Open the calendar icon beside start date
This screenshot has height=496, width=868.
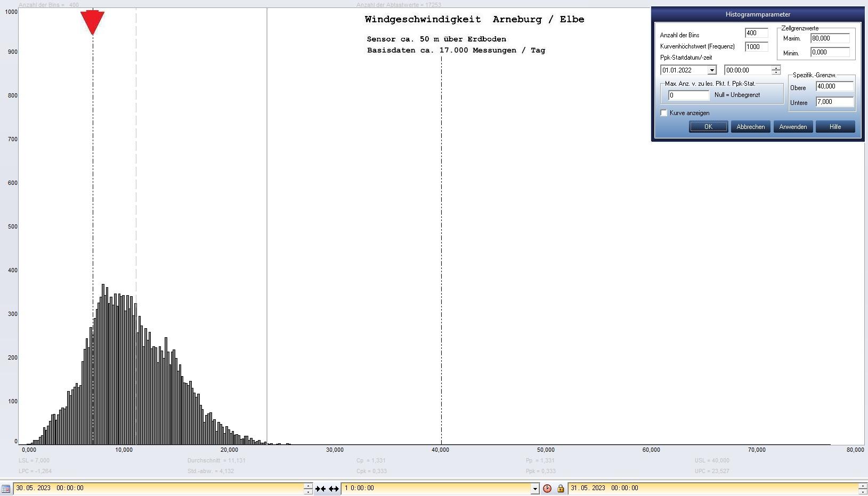(x=6, y=488)
